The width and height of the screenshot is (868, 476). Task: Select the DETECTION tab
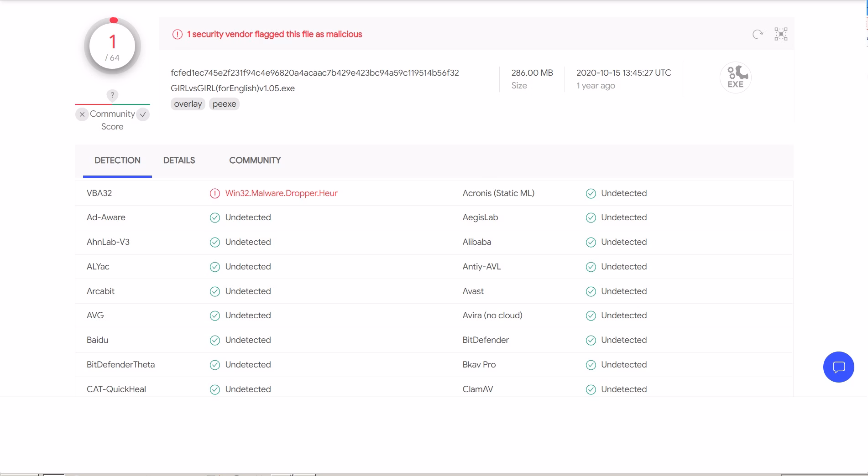pyautogui.click(x=117, y=160)
